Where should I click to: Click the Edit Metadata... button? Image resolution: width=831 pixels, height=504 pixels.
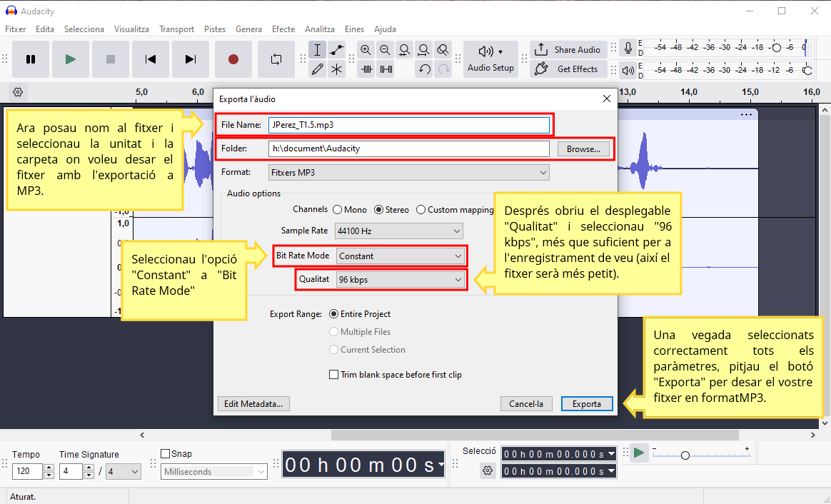pyautogui.click(x=253, y=404)
